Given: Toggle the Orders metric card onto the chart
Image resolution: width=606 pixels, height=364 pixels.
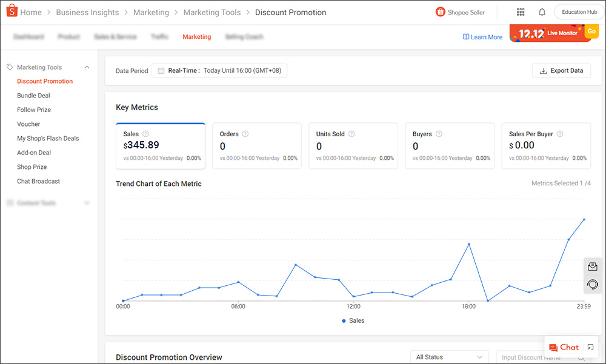Looking at the screenshot, I should click(257, 145).
